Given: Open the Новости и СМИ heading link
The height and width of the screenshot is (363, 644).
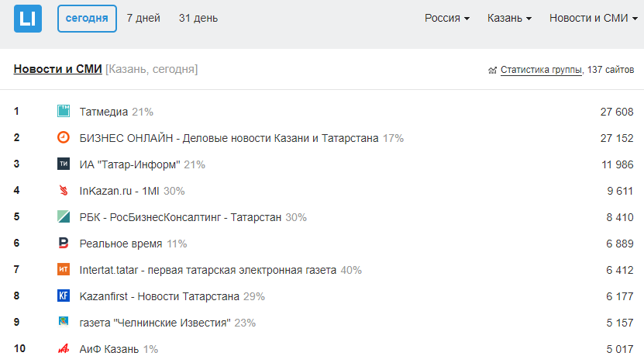Looking at the screenshot, I should (57, 69).
